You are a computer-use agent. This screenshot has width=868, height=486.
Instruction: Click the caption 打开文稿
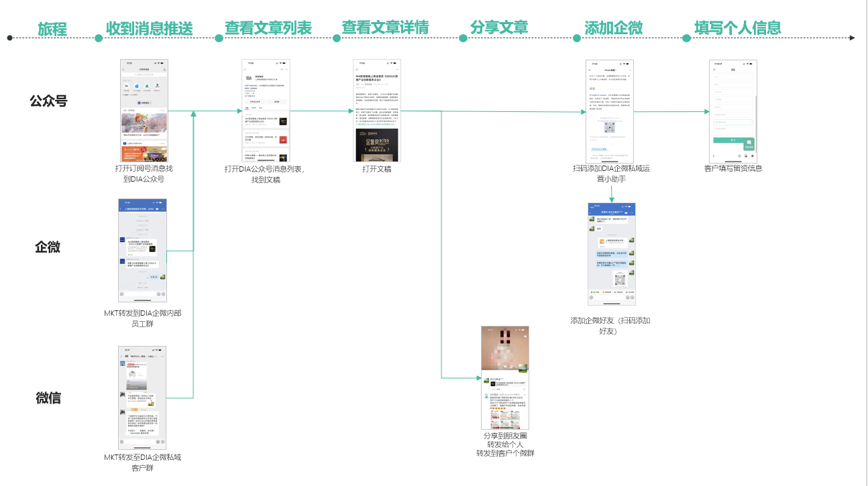click(377, 169)
